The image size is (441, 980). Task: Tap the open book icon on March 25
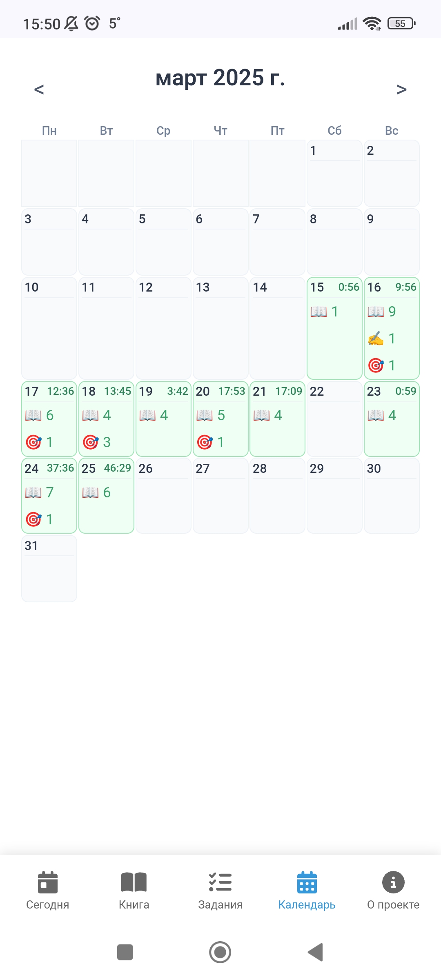click(90, 492)
